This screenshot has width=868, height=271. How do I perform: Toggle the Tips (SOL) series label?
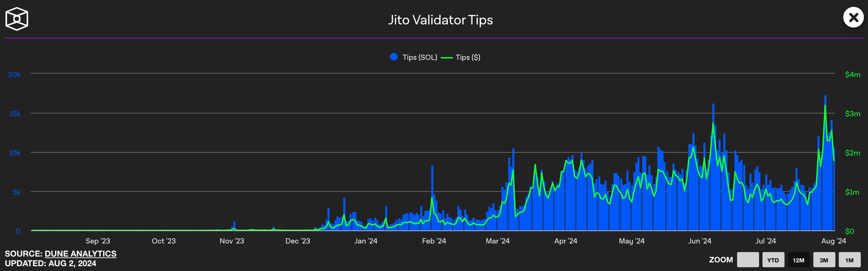coord(420,57)
